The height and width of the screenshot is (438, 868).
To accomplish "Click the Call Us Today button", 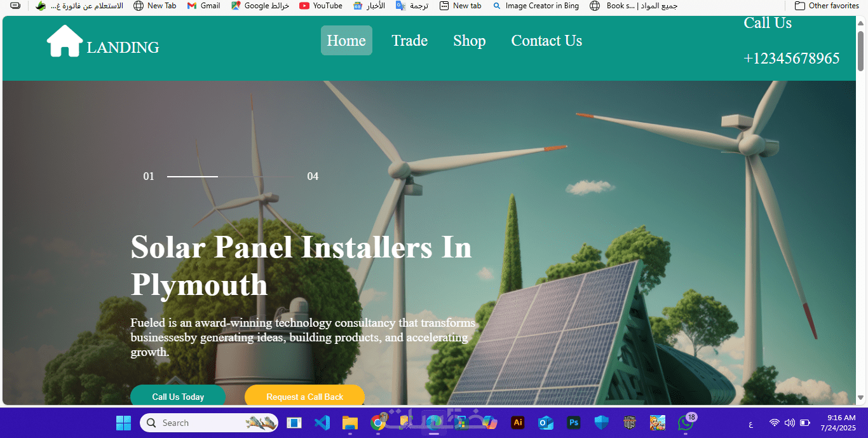I will point(178,396).
